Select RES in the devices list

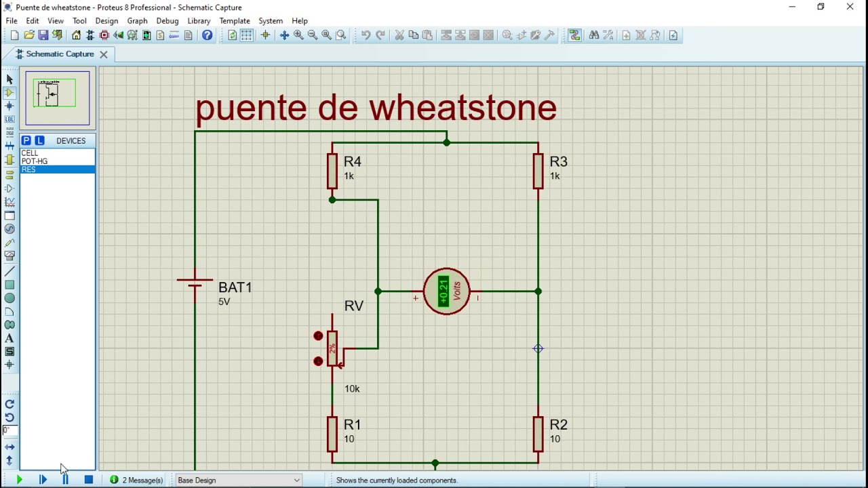[x=58, y=169]
